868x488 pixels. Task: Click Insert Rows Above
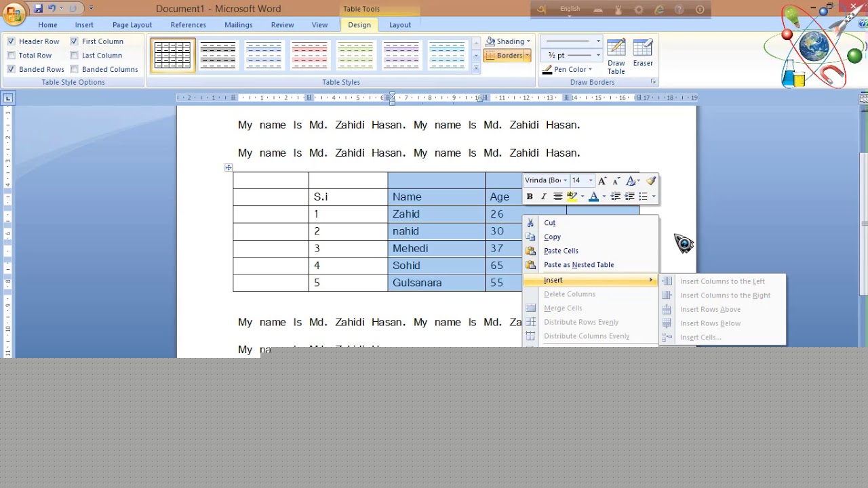[x=722, y=309]
